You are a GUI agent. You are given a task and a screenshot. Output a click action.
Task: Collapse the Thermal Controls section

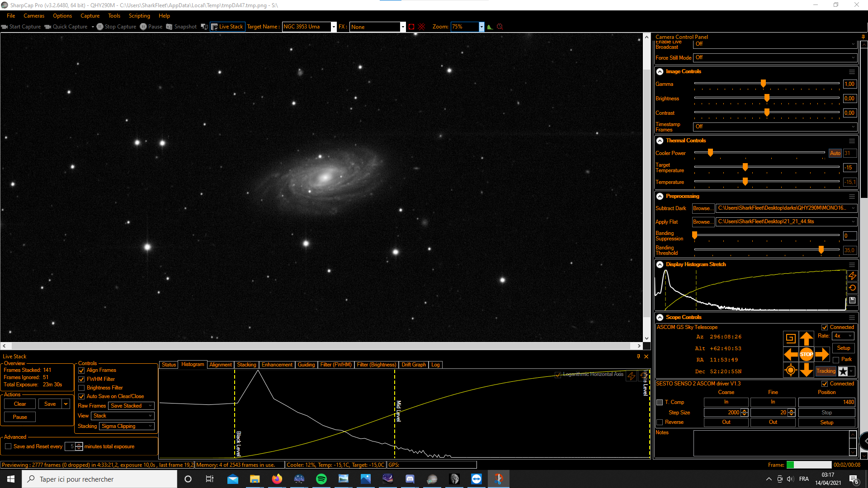[660, 141]
